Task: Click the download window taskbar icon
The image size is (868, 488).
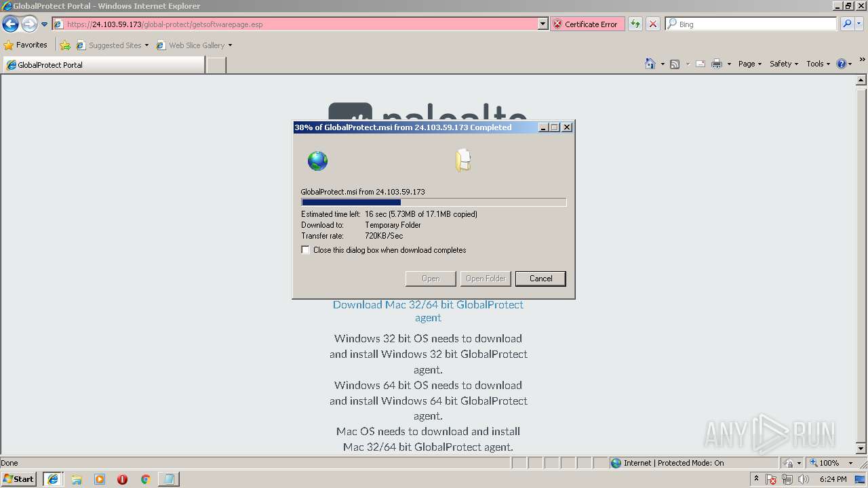Action: [168, 479]
